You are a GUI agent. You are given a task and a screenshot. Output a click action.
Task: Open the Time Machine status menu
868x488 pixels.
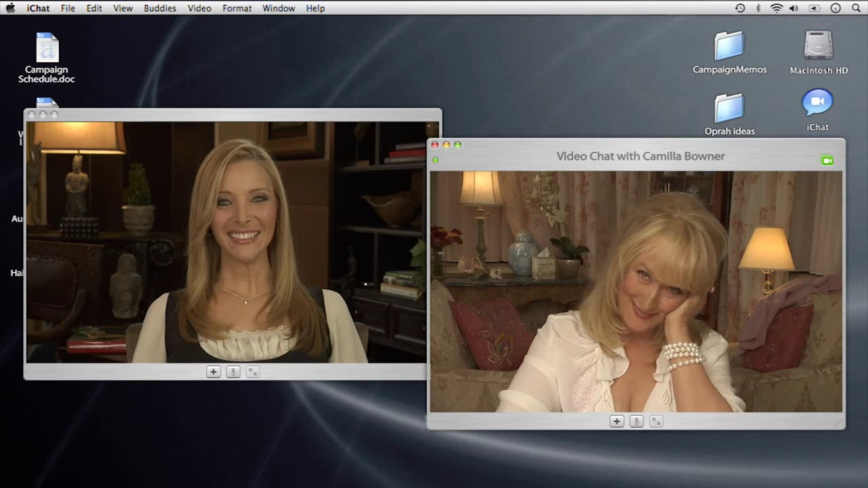(740, 8)
